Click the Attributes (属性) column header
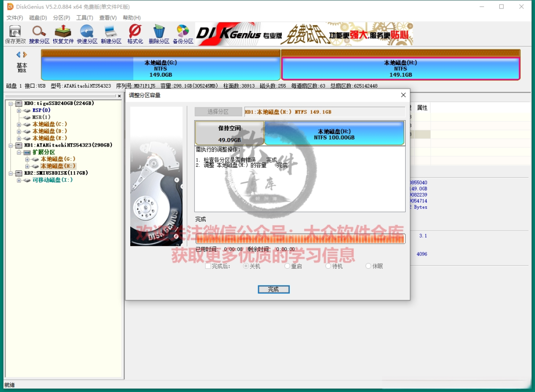The width and height of the screenshot is (535, 392). 423,108
